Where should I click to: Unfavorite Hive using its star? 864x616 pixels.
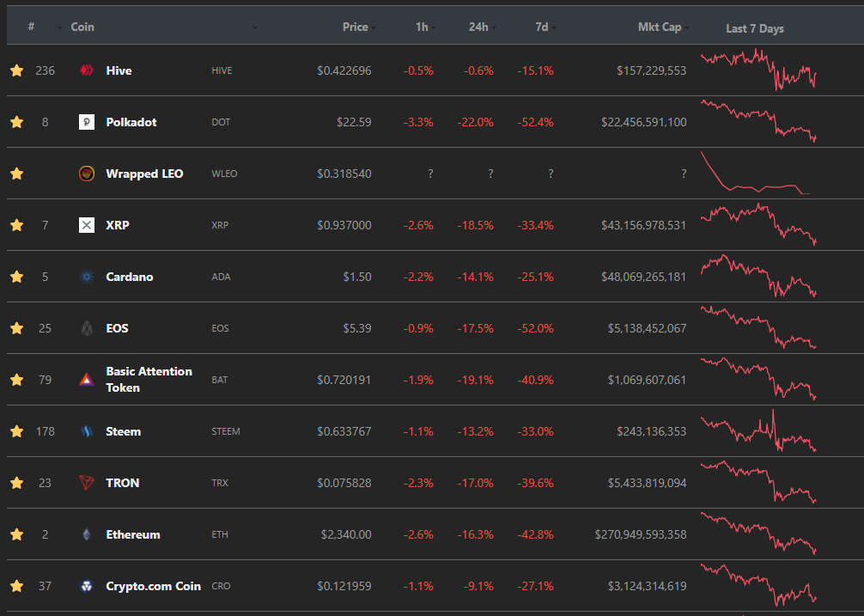point(17,70)
